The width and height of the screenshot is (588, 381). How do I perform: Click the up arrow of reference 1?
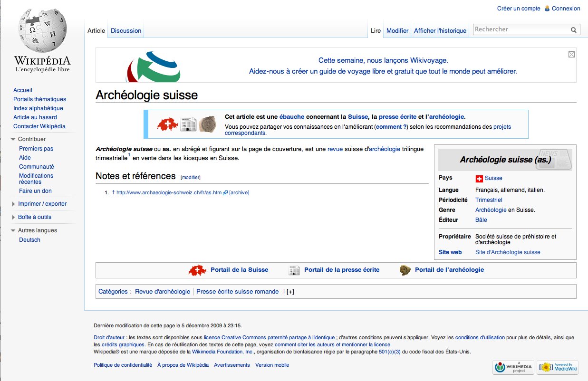(x=113, y=192)
